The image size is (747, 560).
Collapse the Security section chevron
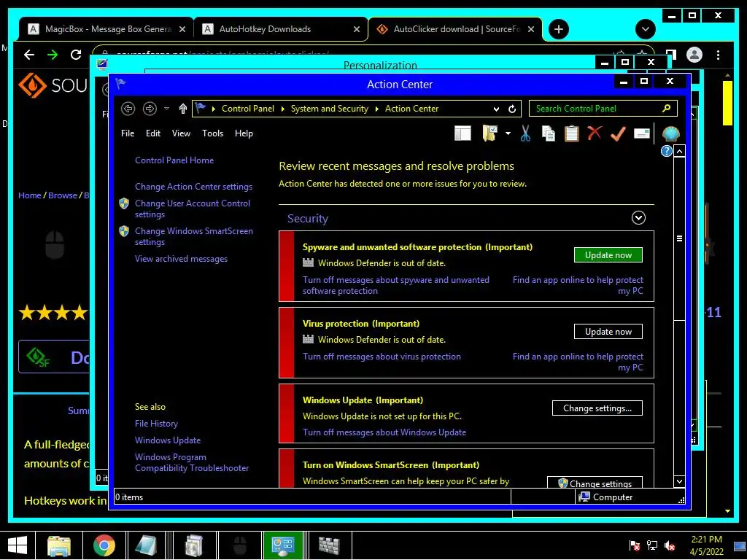click(638, 218)
